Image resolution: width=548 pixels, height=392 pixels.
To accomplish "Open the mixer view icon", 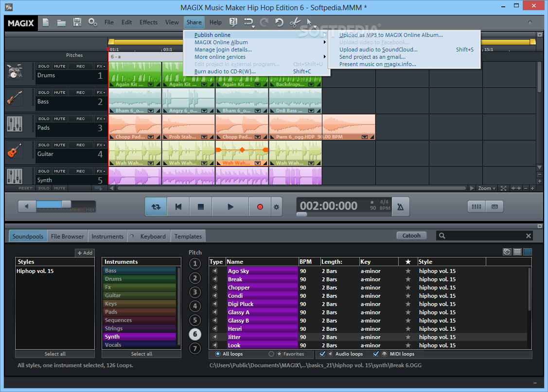I will 477,206.
